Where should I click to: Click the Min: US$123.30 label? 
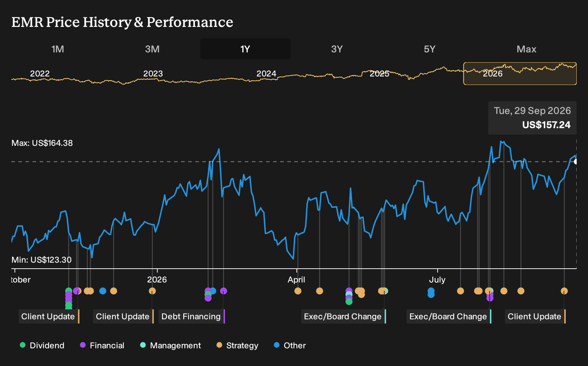click(41, 260)
